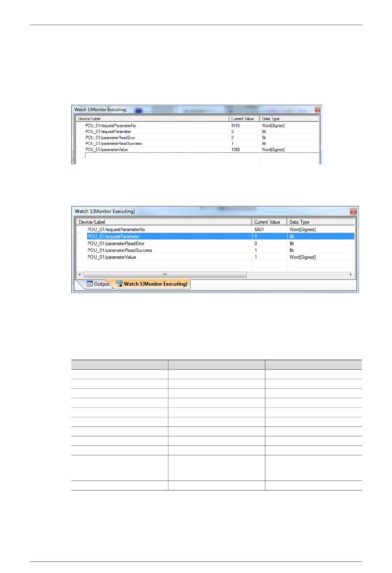Click the highlighted Bit data type cell
Image resolution: width=392 pixels, height=573 pixels.
[x=321, y=237]
